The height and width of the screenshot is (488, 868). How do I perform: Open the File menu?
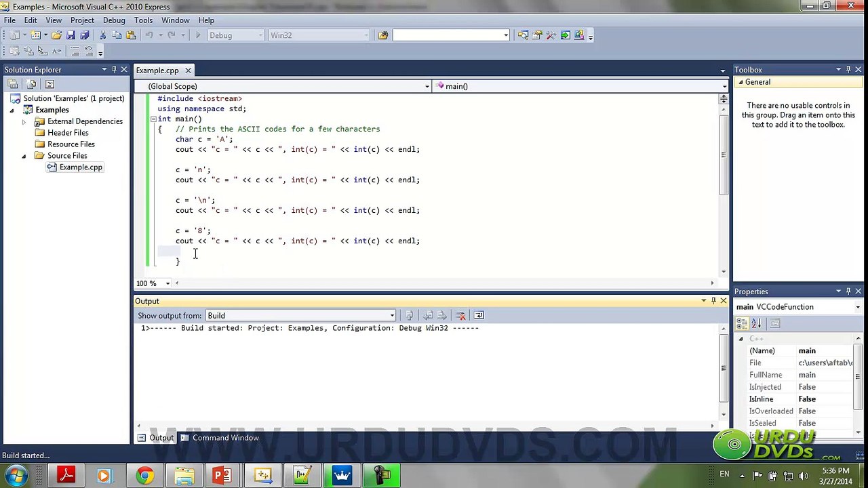click(x=10, y=20)
